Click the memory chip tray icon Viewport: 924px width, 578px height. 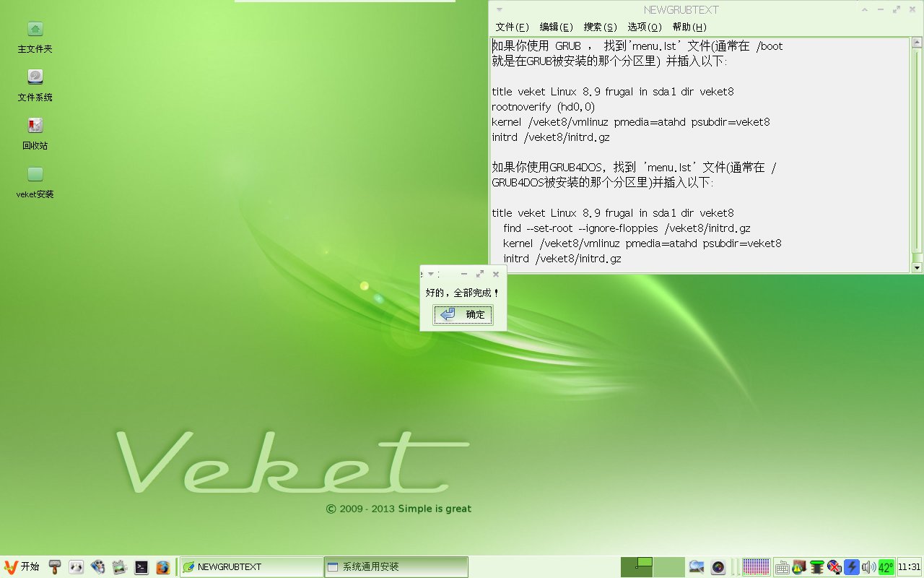pyautogui.click(x=816, y=567)
